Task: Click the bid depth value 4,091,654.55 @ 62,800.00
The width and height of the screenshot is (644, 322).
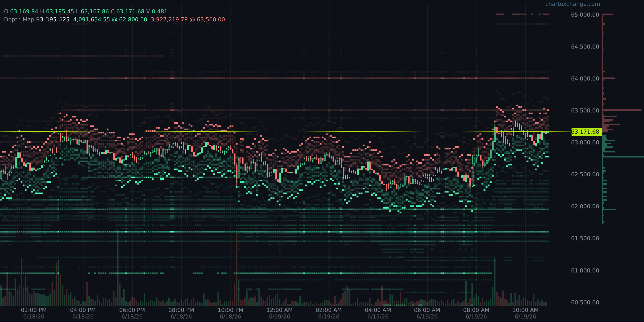Action: pyautogui.click(x=110, y=20)
